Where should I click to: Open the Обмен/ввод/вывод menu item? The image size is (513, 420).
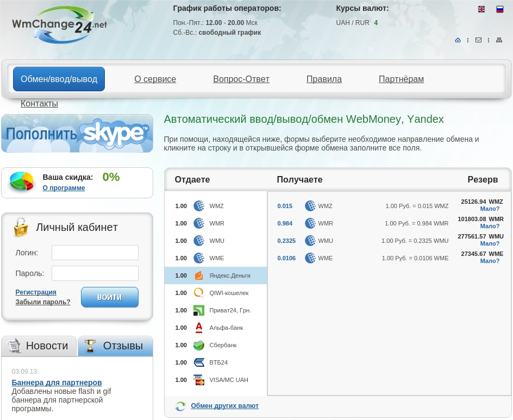coord(59,79)
